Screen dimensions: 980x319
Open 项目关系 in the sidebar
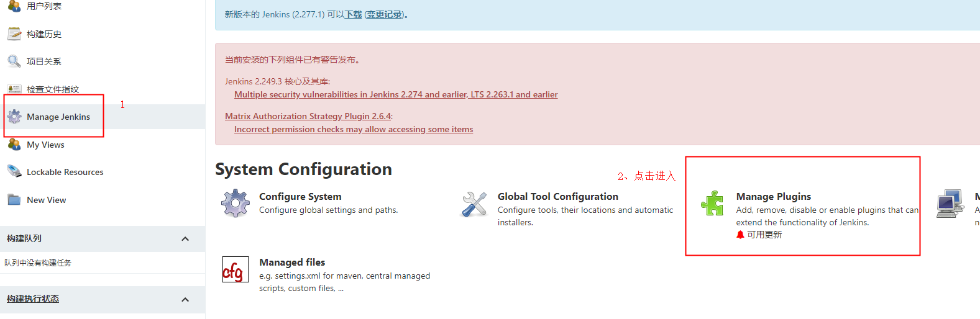pos(44,61)
